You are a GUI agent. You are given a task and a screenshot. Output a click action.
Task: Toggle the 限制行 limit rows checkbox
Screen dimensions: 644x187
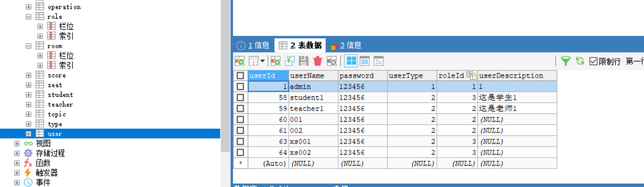(593, 61)
